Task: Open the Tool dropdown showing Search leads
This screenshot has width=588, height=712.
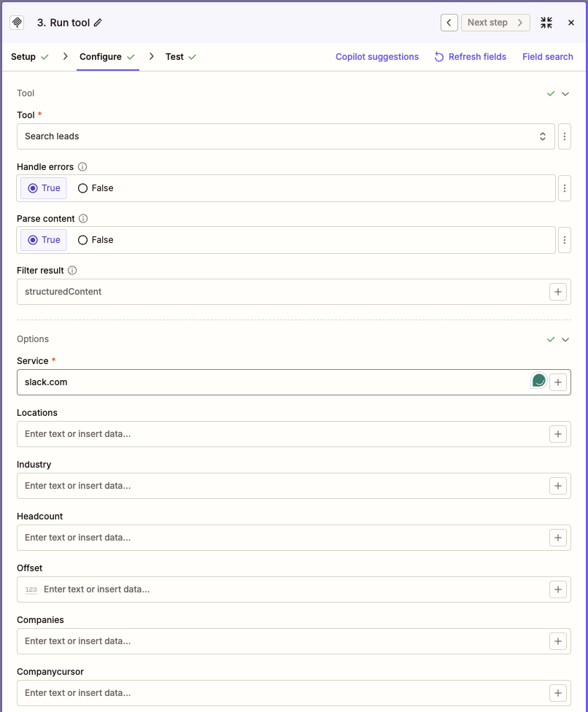Action: point(285,136)
